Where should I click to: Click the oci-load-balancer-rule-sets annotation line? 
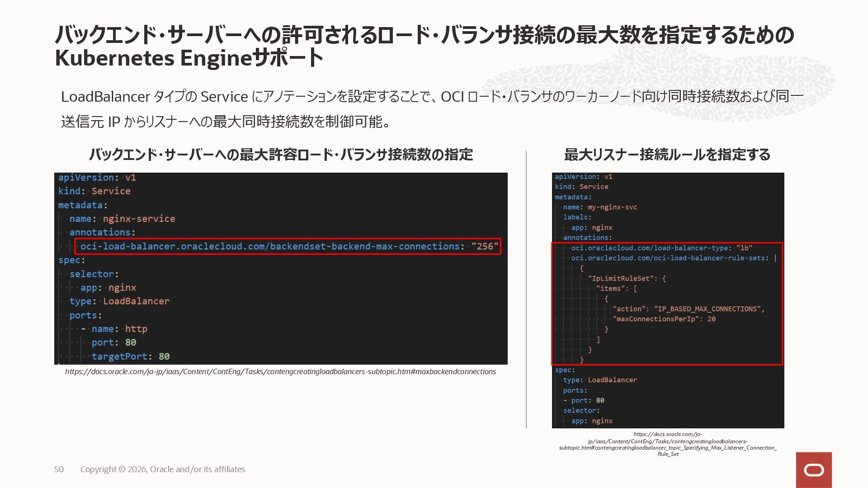pyautogui.click(x=669, y=258)
